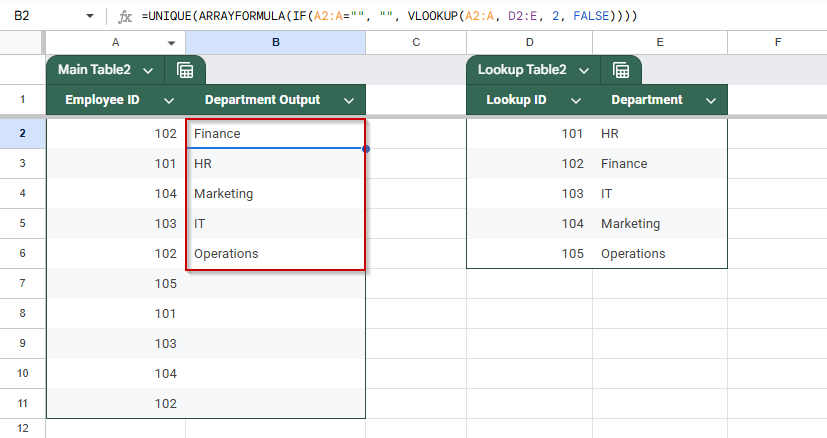Select cell E3 containing Finance

(660, 164)
